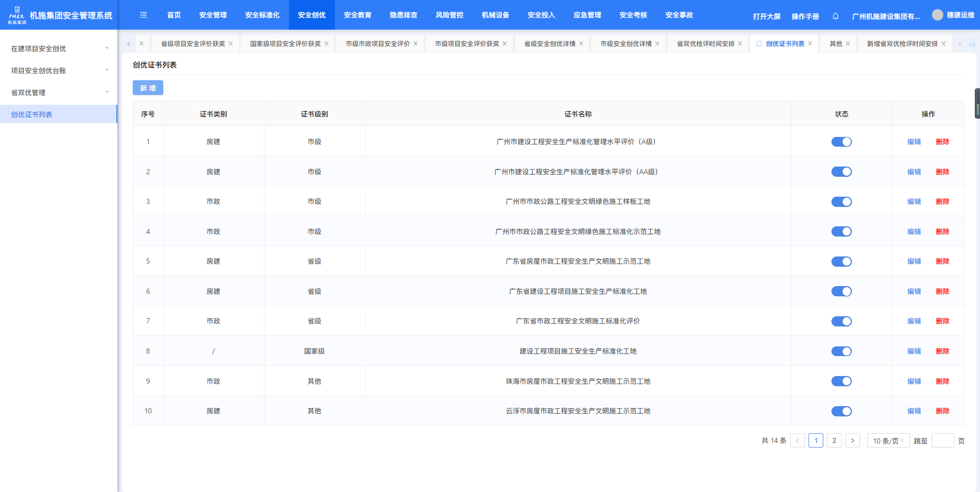Close the 省级安全创优详情 tab
980x492 pixels.
(x=581, y=44)
